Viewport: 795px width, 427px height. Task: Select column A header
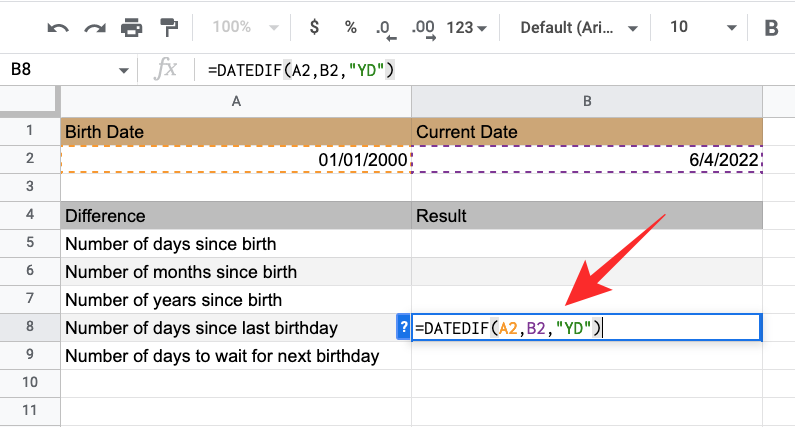(x=236, y=101)
